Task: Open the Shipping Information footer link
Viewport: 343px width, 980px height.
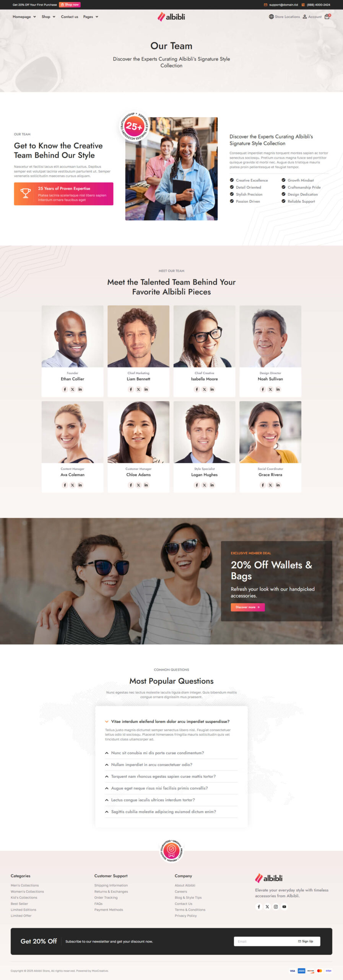Action: [x=111, y=885]
